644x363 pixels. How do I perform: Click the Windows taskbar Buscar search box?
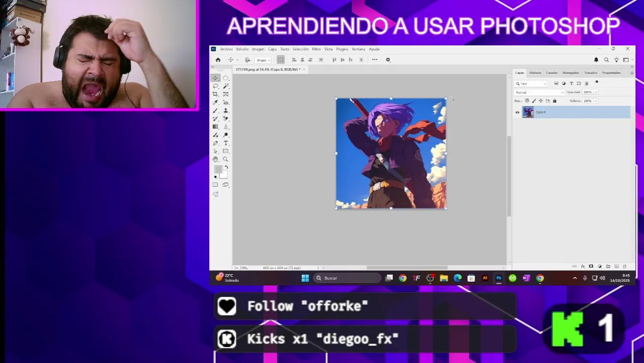point(348,278)
